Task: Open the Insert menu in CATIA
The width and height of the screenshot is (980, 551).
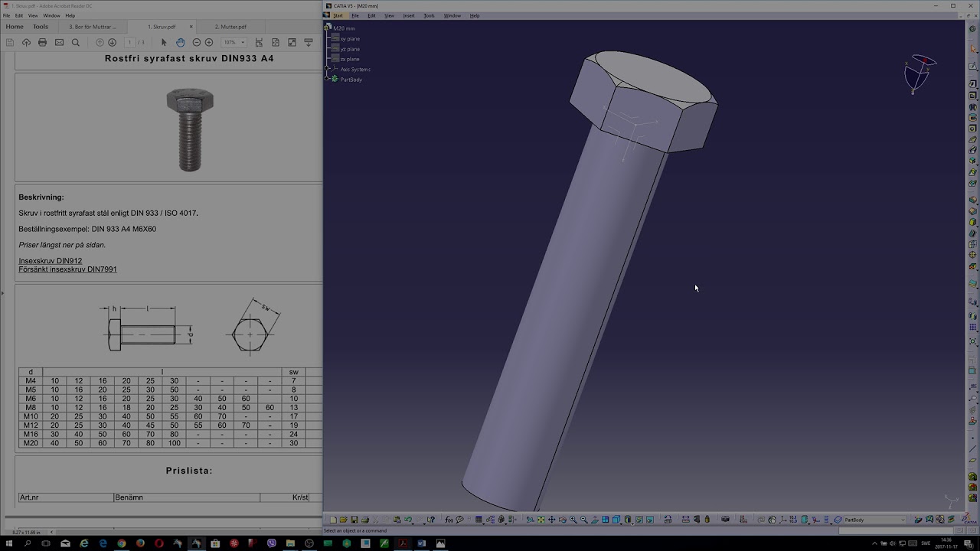Action: 409,15
